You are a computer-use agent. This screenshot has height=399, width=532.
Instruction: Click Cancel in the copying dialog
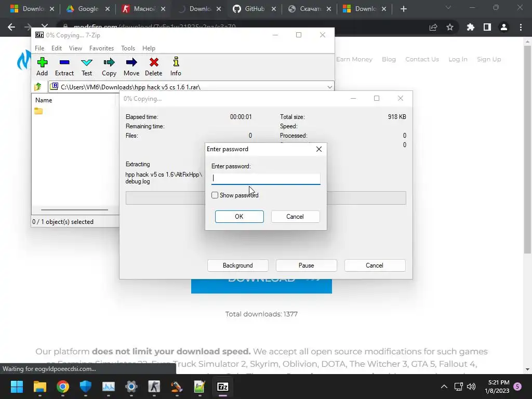[375, 265]
